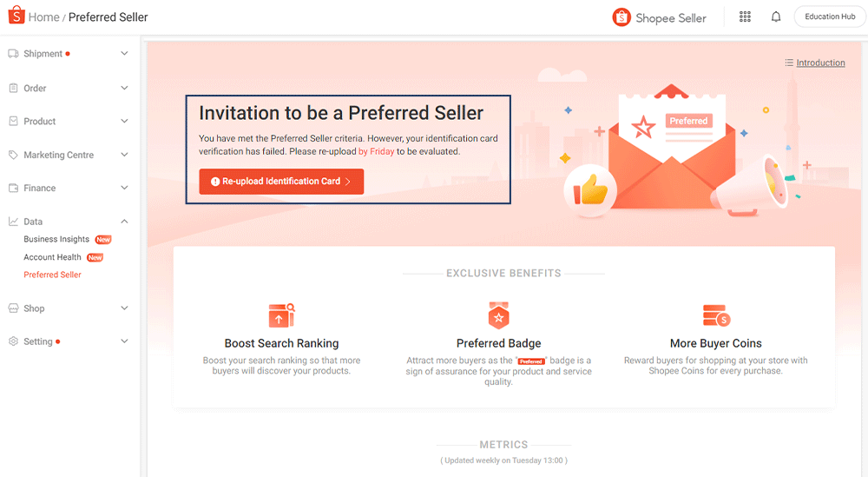
Task: Click the Boost Search Ranking icon
Action: (x=282, y=315)
